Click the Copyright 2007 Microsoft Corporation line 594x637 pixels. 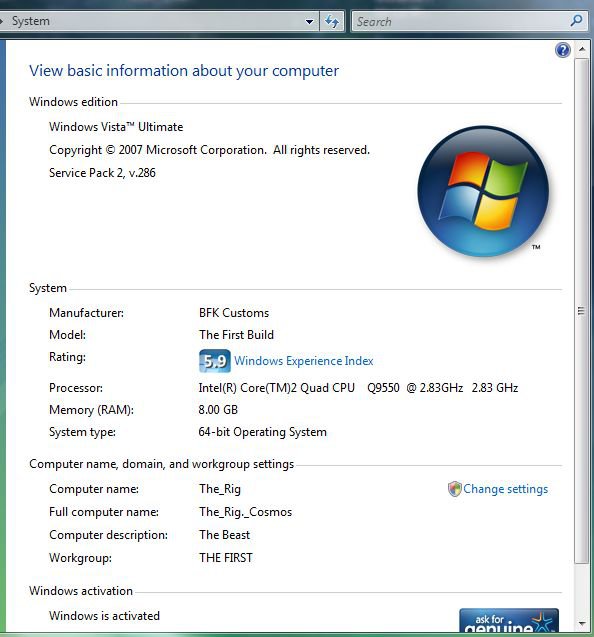(x=210, y=150)
